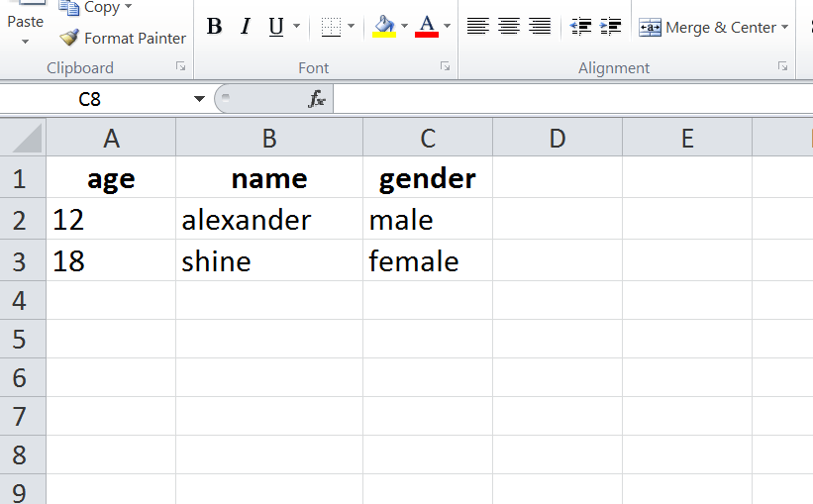The width and height of the screenshot is (813, 504).
Task: Apply the red font color
Action: [x=427, y=27]
